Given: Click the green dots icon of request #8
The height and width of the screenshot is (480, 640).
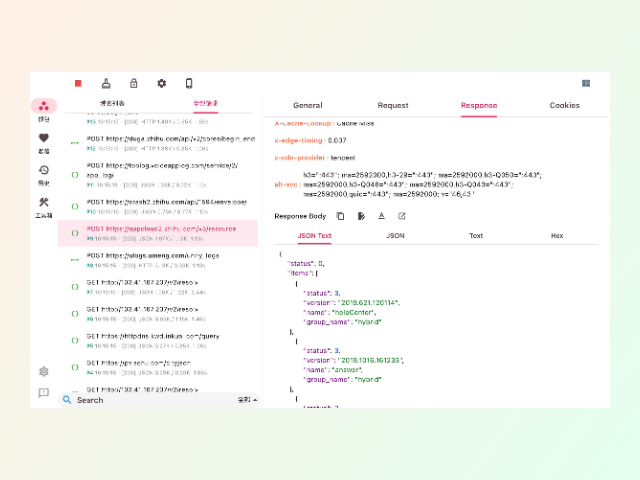Looking at the screenshot, I should tap(75, 260).
